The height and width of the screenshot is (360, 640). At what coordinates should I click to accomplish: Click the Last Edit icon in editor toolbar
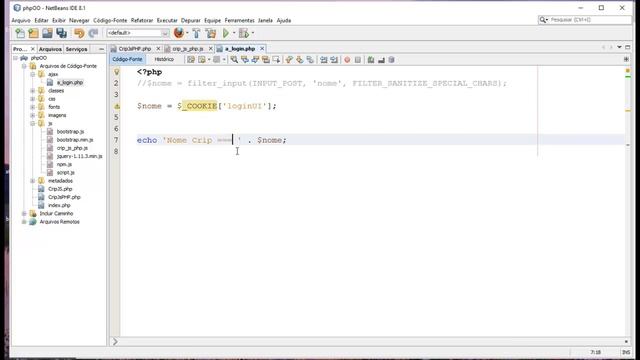pyautogui.click(x=191, y=60)
